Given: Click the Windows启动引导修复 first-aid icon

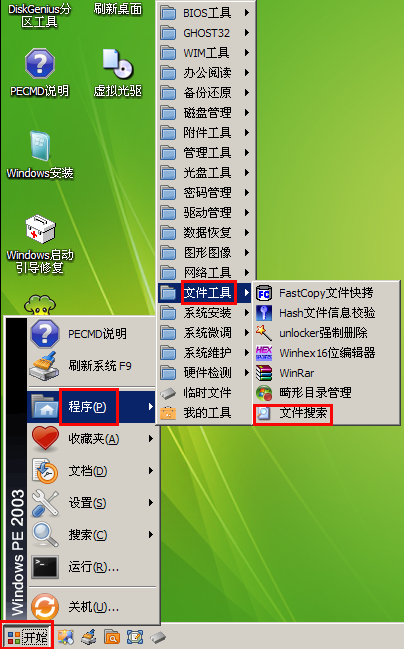Looking at the screenshot, I should point(40,230).
